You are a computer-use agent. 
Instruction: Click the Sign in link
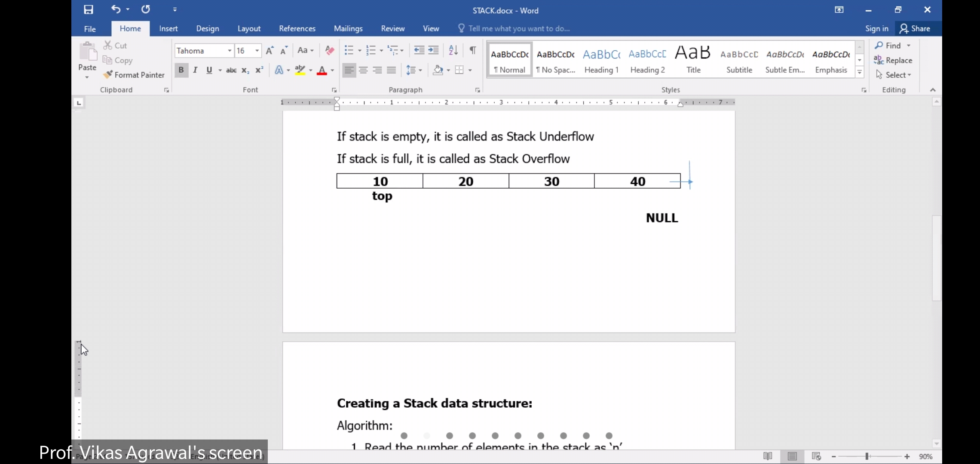tap(876, 28)
